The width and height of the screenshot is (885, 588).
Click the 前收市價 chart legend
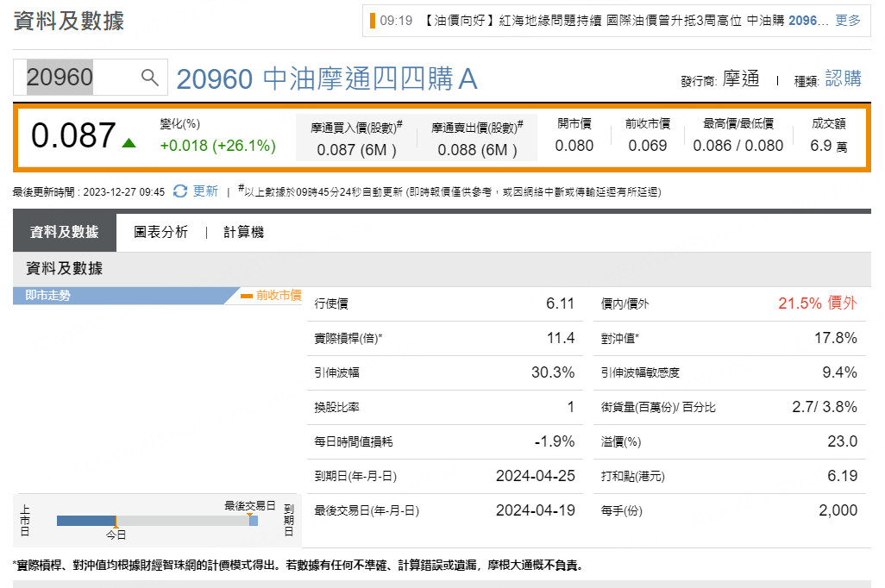(272, 295)
